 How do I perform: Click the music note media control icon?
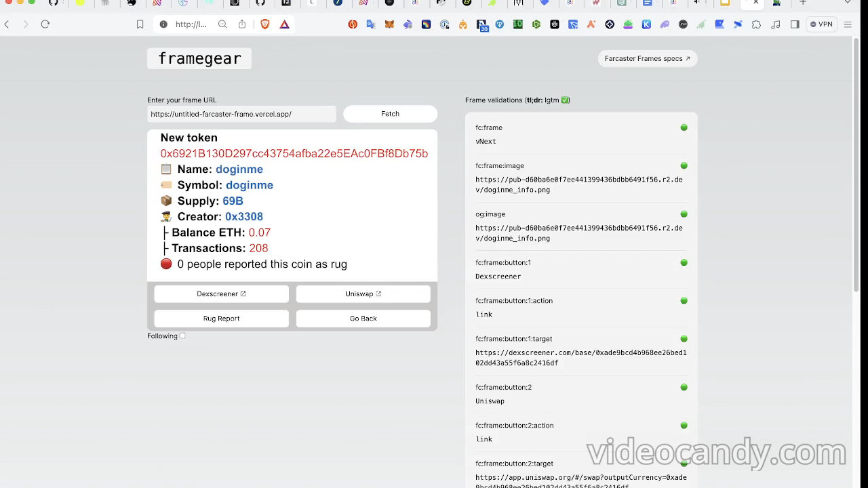click(776, 24)
